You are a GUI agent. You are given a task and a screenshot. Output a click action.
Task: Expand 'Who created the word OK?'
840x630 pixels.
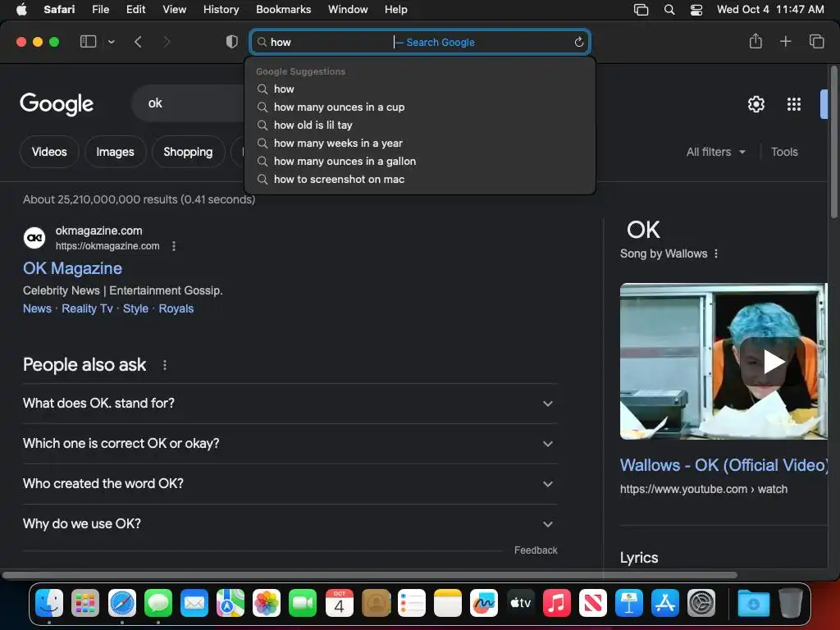click(290, 484)
